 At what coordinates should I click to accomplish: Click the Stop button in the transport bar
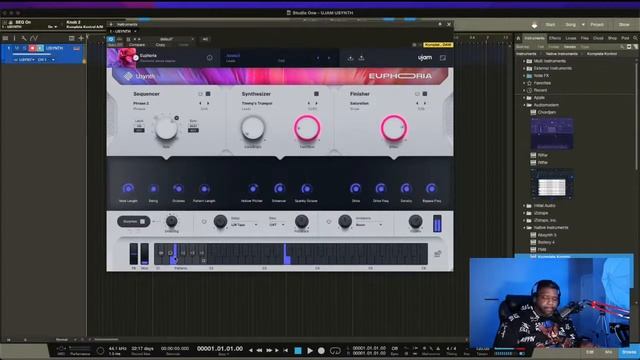(298, 350)
